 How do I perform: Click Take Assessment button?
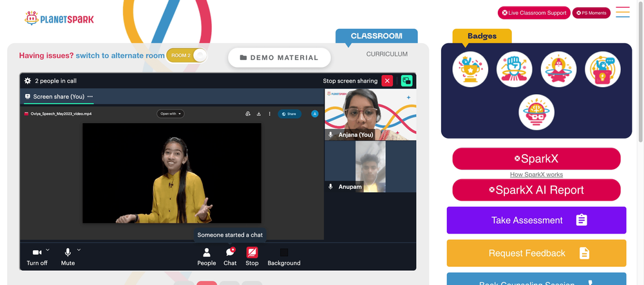536,220
